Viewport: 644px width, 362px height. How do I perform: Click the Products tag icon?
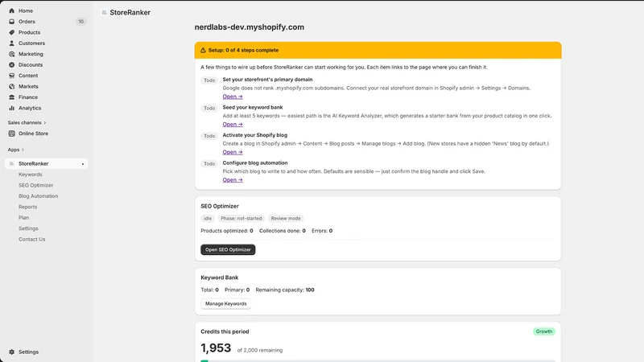pos(11,32)
